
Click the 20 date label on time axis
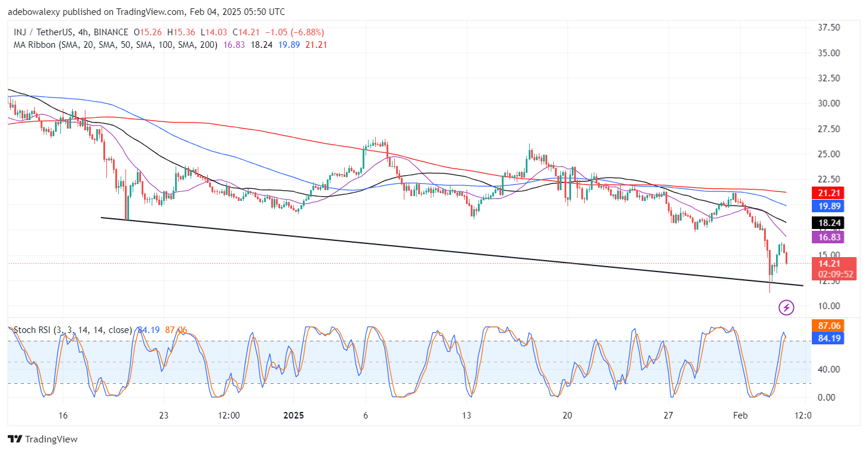[568, 416]
